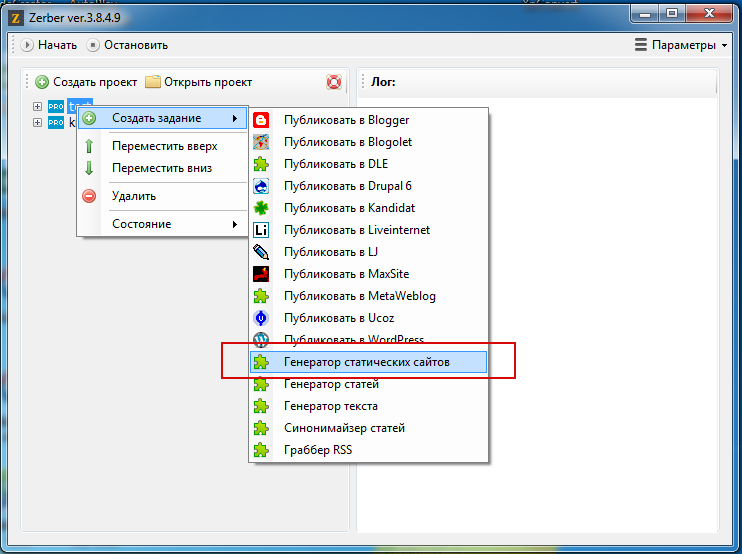Select Публиковать в Liveinternet
Image resolution: width=742 pixels, height=554 pixels.
(369, 230)
